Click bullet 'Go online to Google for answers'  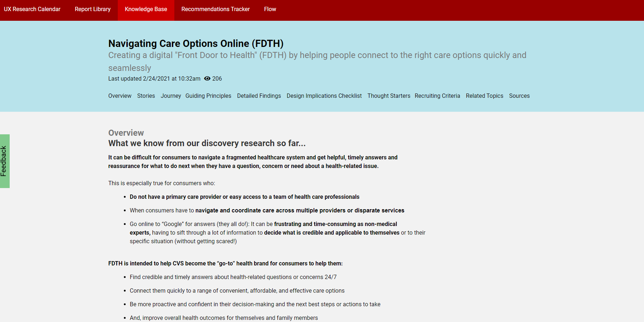point(277,233)
